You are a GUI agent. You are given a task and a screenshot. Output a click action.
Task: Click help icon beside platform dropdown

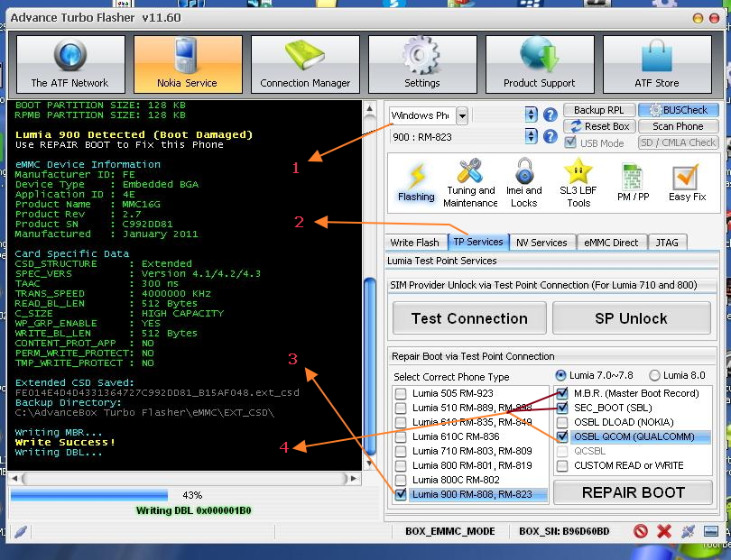(551, 115)
